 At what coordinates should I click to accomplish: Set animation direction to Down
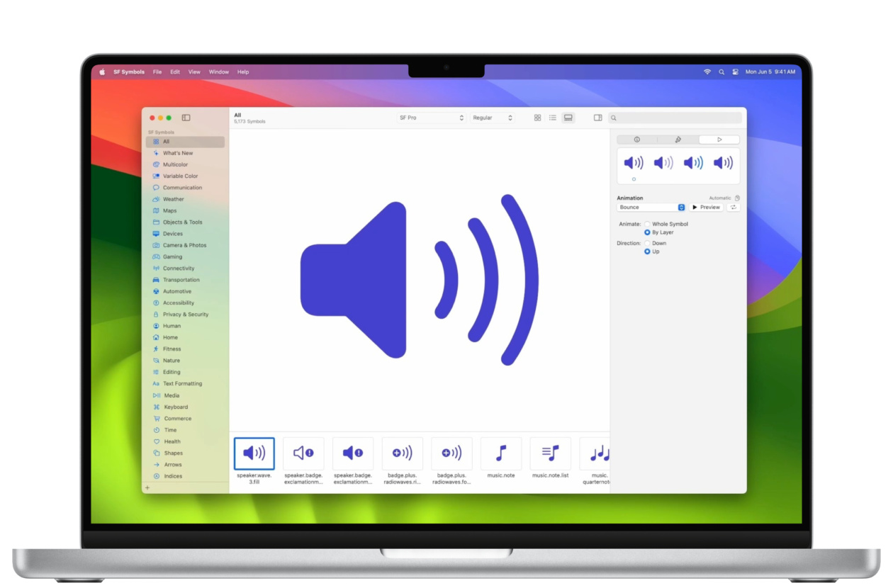tap(647, 242)
